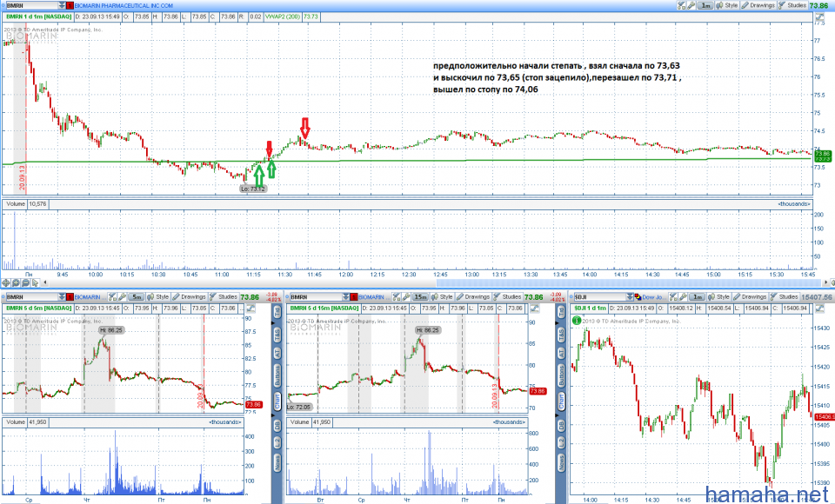Image resolution: width=835 pixels, height=504 pixels.
Task: Click the quick study tools icon in the 15m chart
Action: [x=397, y=297]
